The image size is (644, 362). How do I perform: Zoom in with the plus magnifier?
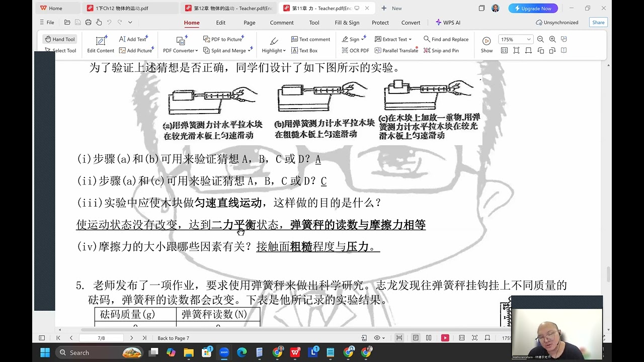click(552, 39)
